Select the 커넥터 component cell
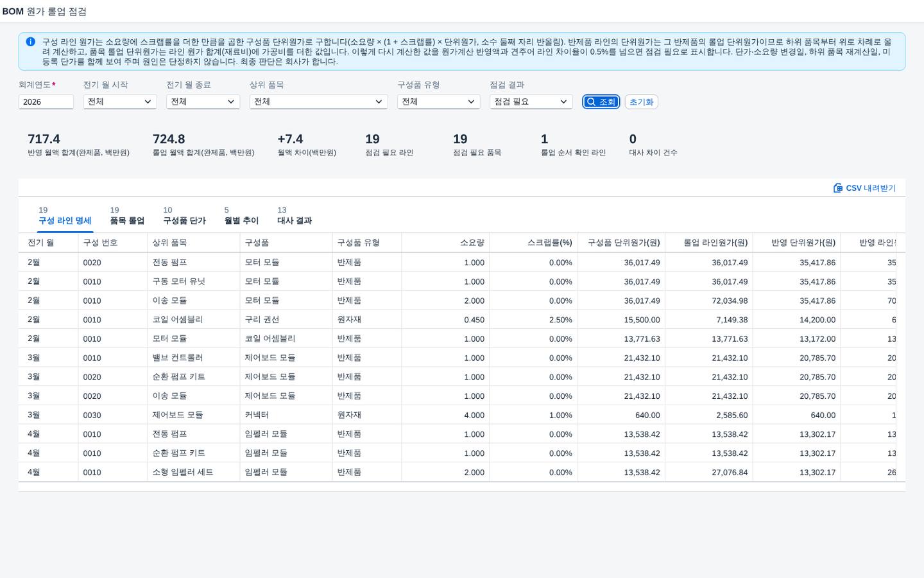 coord(286,415)
